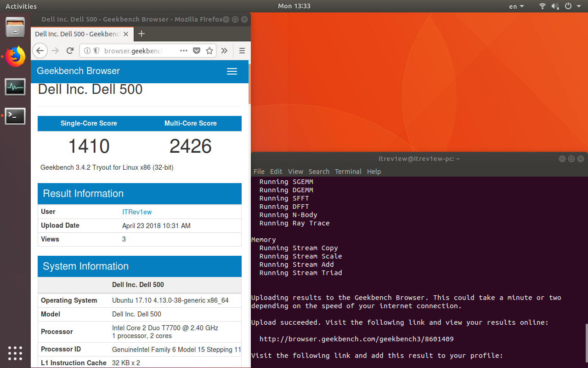
Task: Save page to Pocket icon
Action: [197, 51]
